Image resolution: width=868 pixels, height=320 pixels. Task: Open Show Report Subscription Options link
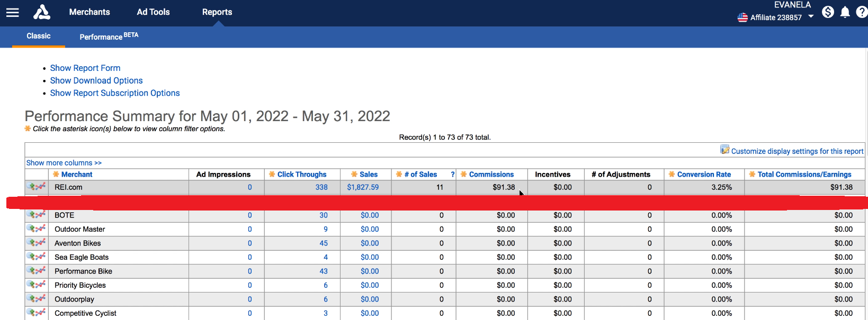(x=115, y=93)
